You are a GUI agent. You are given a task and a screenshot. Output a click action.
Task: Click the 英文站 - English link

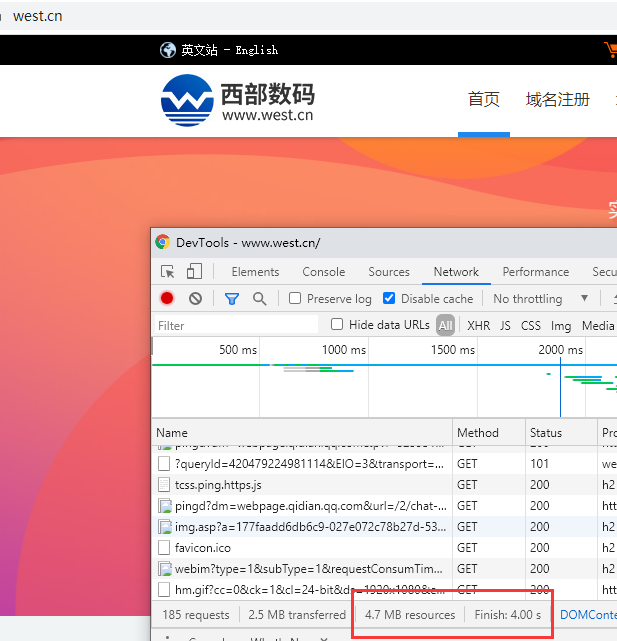(229, 50)
